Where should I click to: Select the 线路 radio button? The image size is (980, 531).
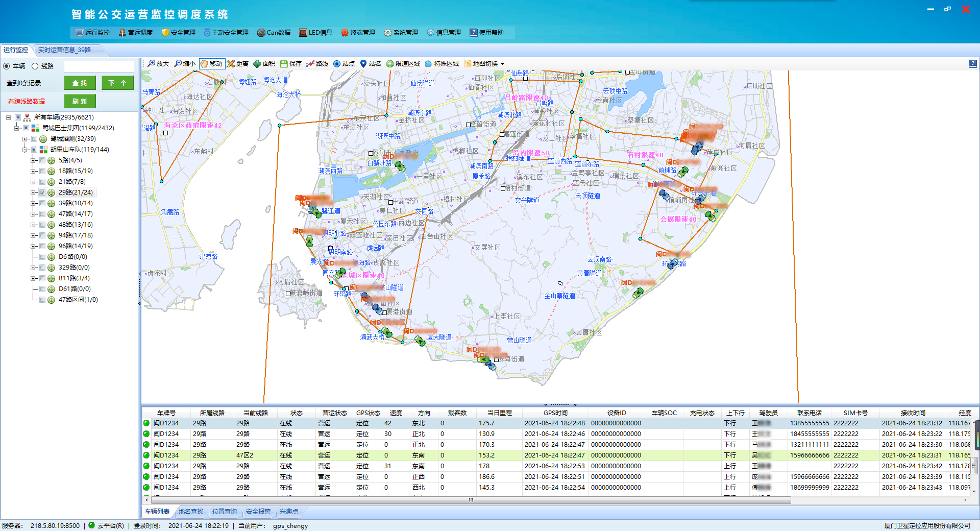pyautogui.click(x=35, y=66)
